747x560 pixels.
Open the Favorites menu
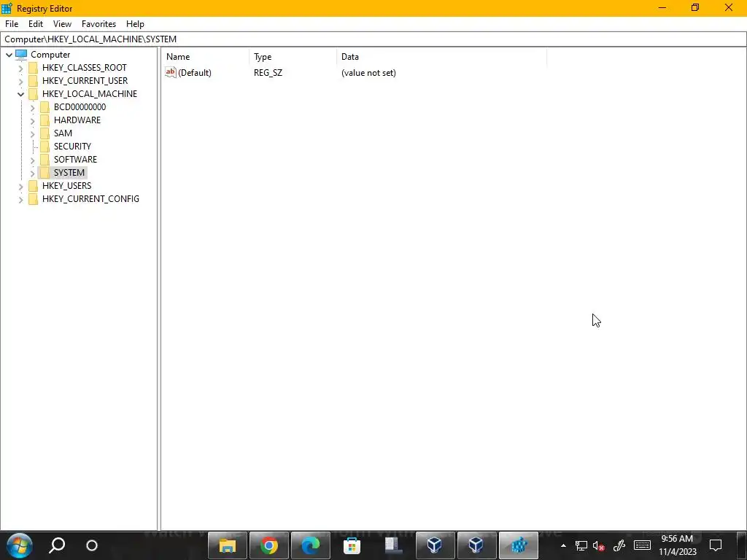click(98, 24)
